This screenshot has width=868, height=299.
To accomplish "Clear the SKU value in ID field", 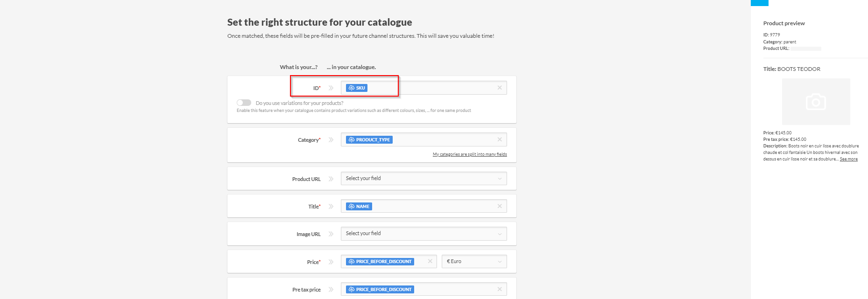I will [x=499, y=88].
